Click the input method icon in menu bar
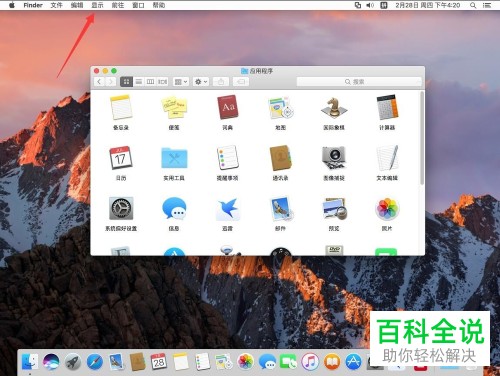Viewport: 500px width, 376px height. (384, 5)
